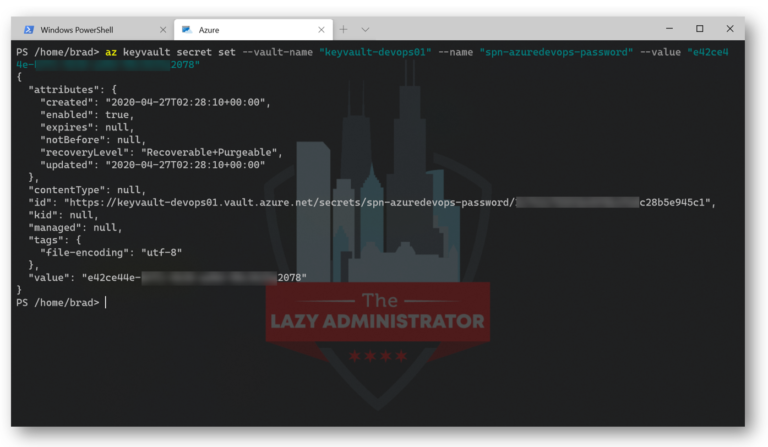
Task: Click the PowerShell icon on first tab
Action: (29, 30)
